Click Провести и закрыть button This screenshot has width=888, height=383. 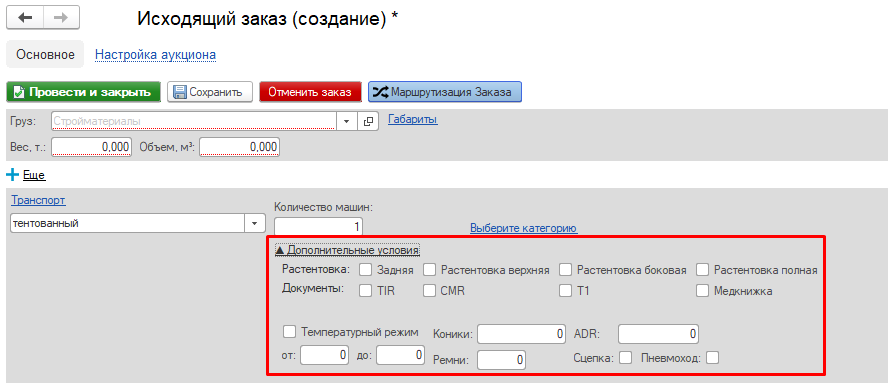(83, 92)
